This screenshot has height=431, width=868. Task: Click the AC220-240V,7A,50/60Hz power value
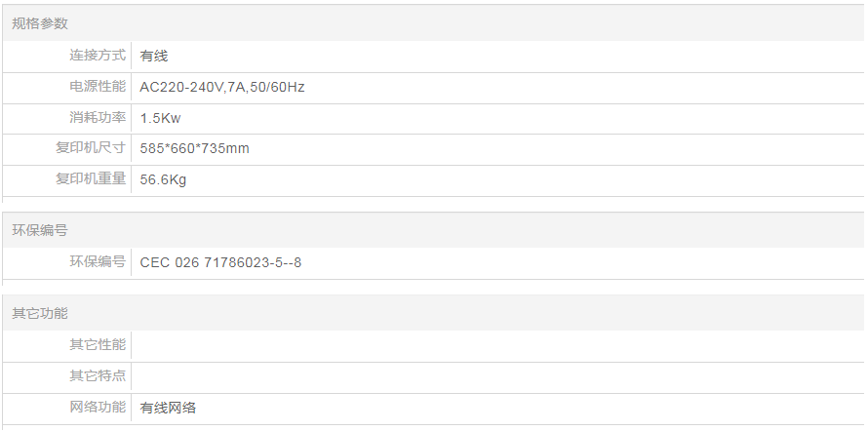click(x=222, y=87)
